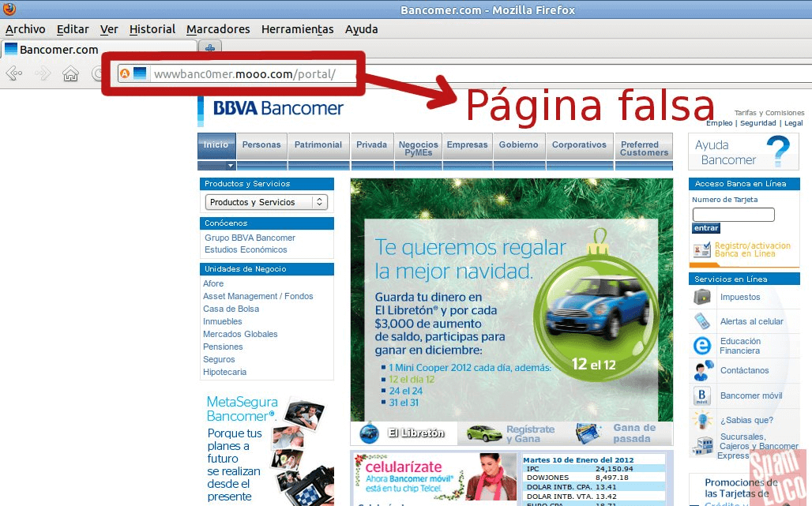
Task: Open the Pensiones link
Action: 223,347
